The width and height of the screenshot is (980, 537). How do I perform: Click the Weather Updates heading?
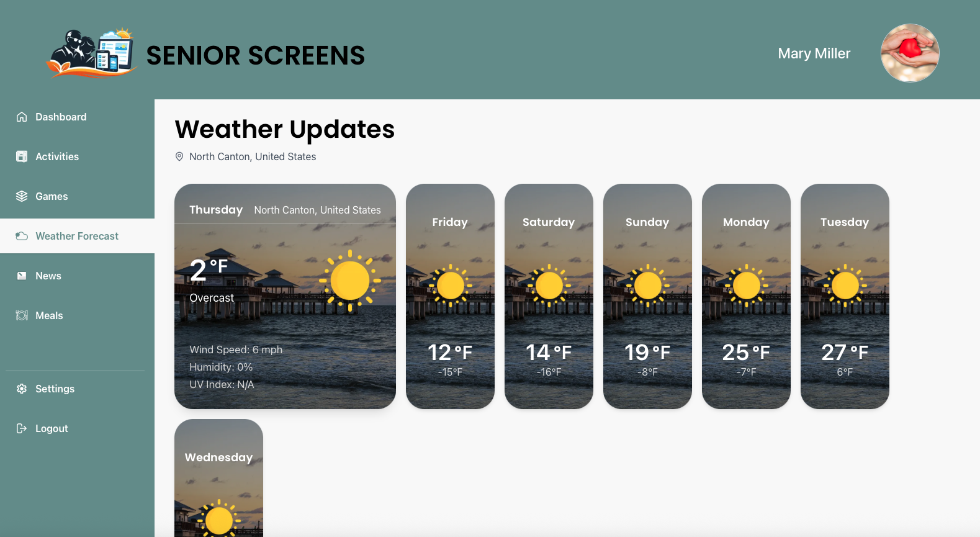click(x=285, y=129)
